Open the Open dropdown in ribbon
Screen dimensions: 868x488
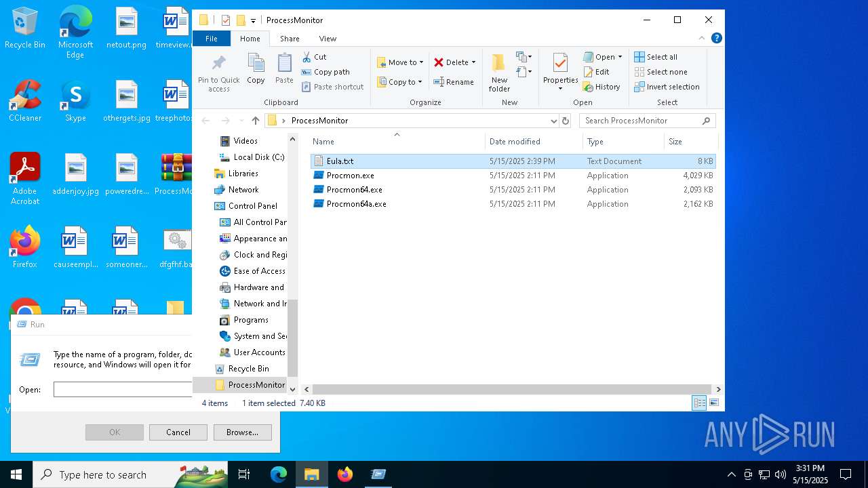(602, 57)
